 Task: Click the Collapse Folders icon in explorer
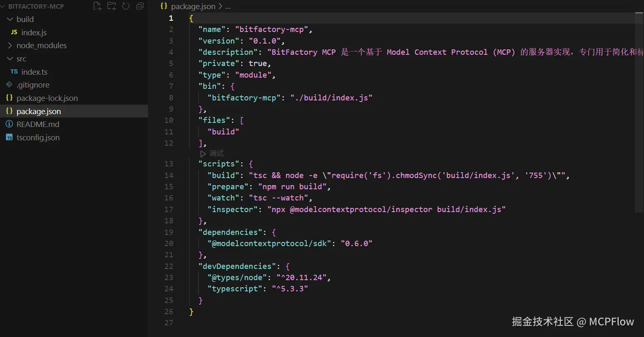(x=140, y=6)
